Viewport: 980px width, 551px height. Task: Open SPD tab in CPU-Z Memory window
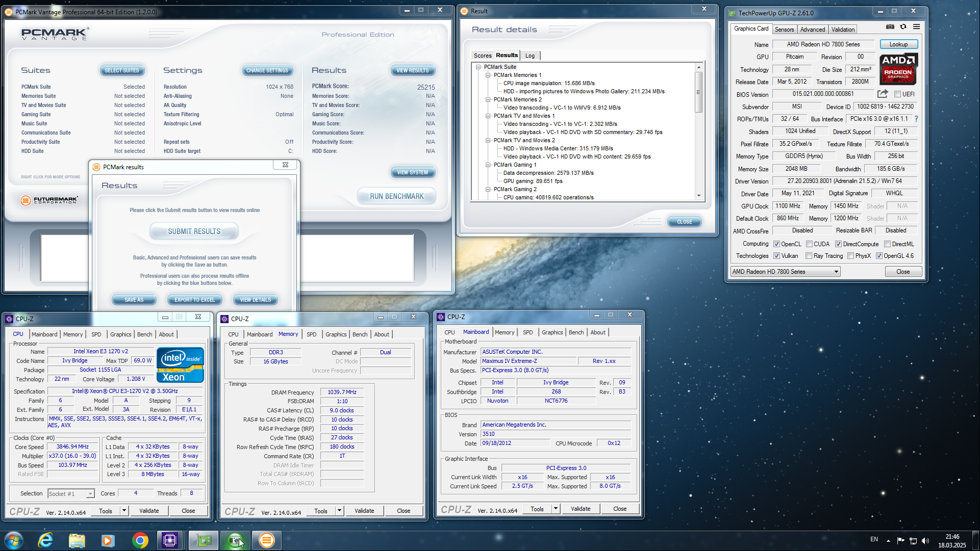[311, 334]
